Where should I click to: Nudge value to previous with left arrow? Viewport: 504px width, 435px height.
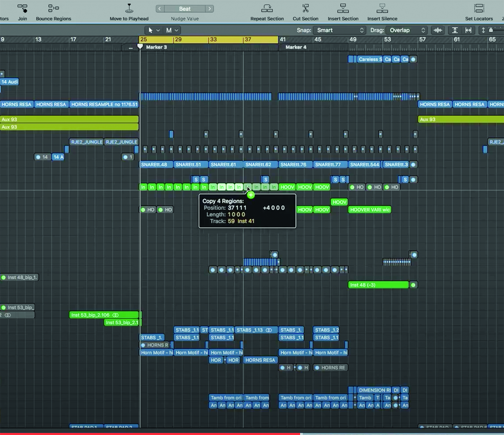pyautogui.click(x=160, y=9)
